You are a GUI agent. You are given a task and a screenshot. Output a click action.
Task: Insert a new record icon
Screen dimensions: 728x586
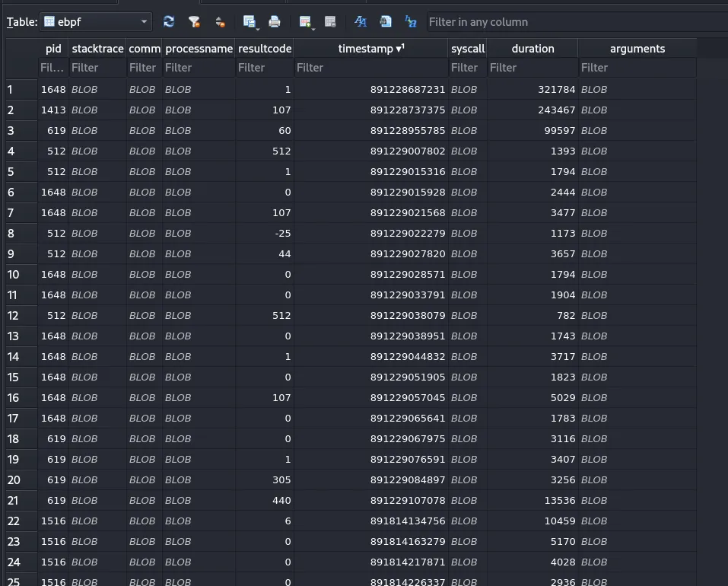pyautogui.click(x=306, y=22)
